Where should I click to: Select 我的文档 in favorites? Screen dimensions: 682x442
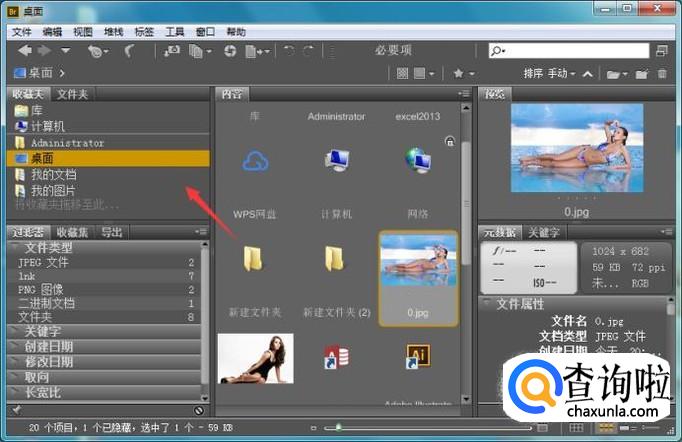52,174
